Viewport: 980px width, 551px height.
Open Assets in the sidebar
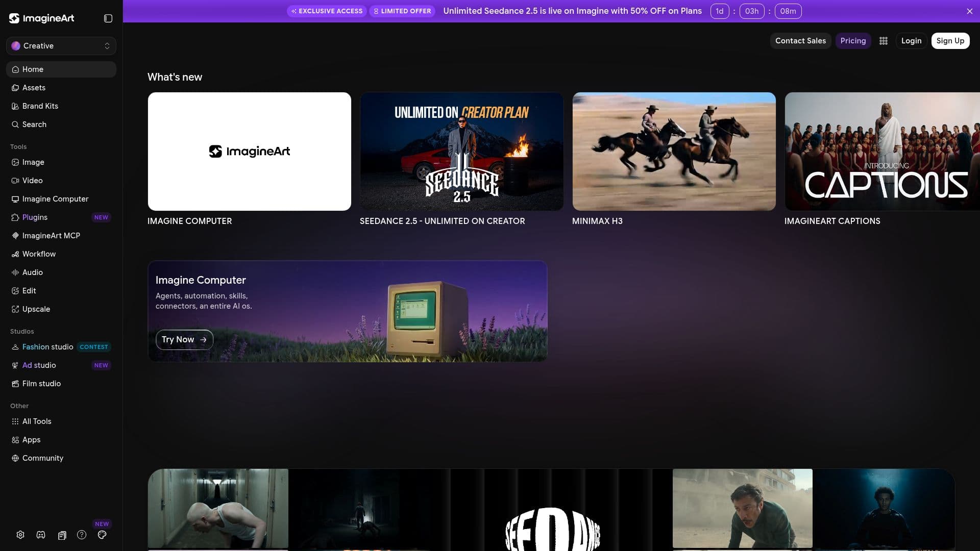pos(61,88)
